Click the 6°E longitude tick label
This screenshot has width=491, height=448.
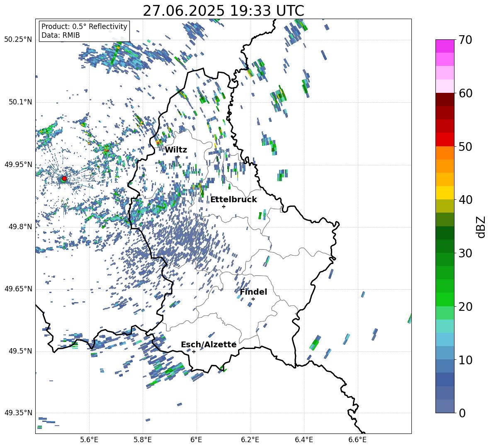coord(196,440)
